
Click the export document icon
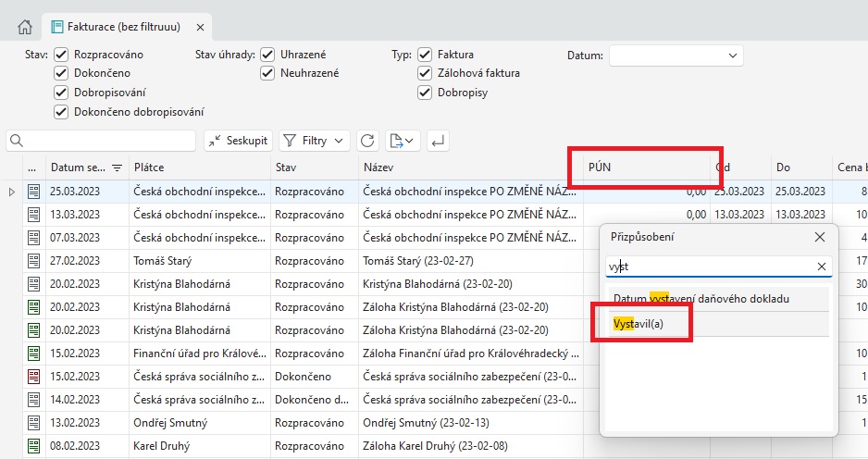tap(402, 141)
